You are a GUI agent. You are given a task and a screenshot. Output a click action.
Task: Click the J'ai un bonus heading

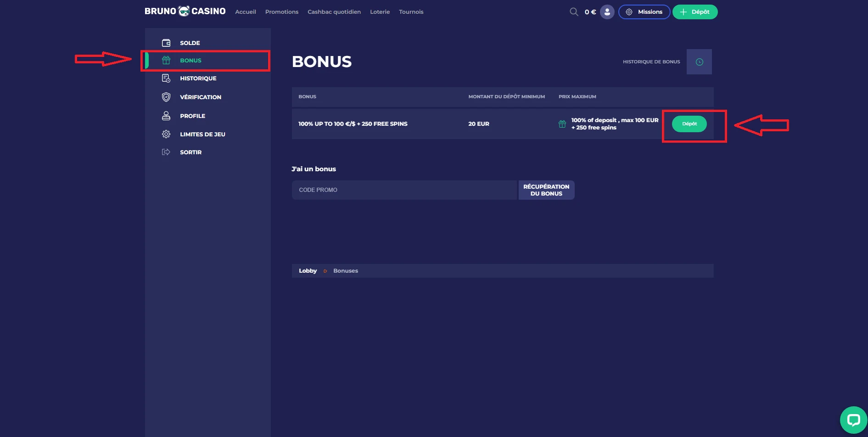(314, 169)
